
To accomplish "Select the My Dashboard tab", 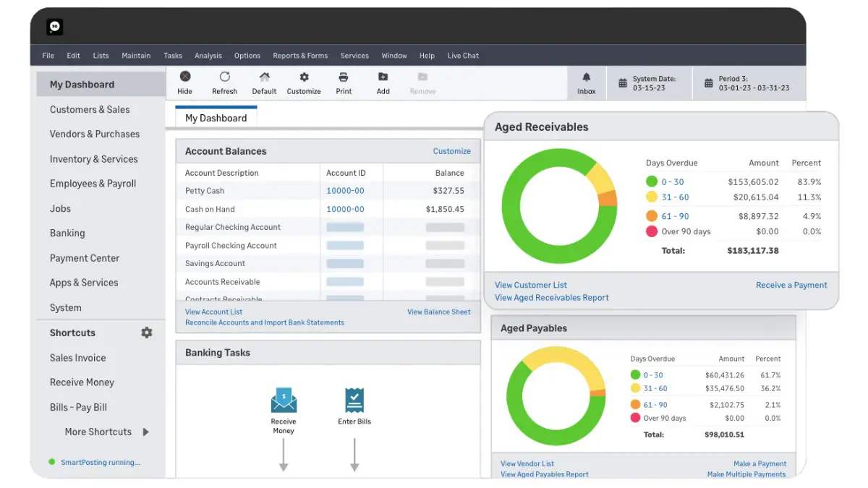I will pos(216,118).
